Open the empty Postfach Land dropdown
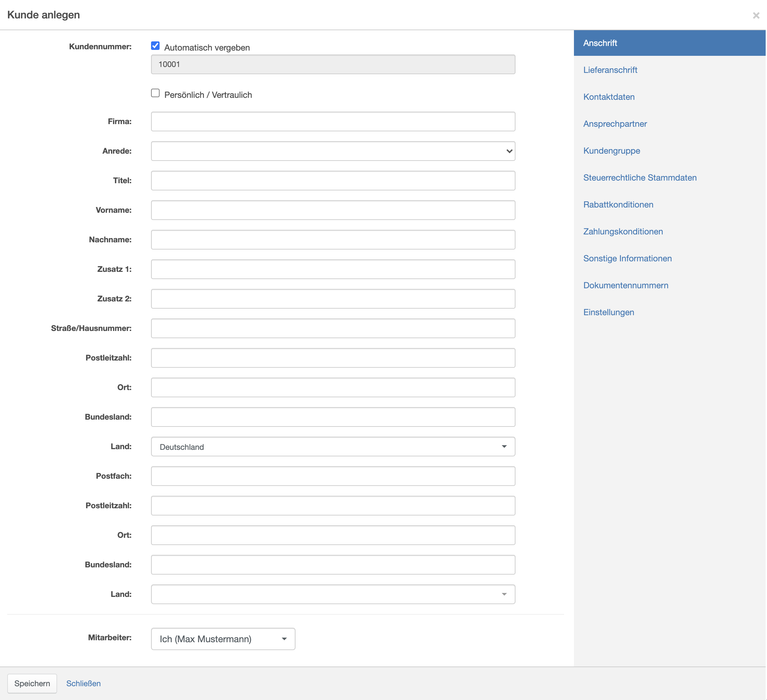 coord(333,594)
